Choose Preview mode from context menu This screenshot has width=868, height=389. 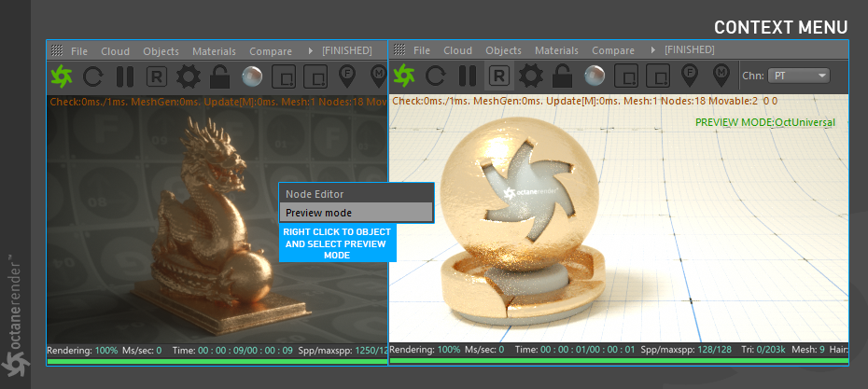pos(356,213)
